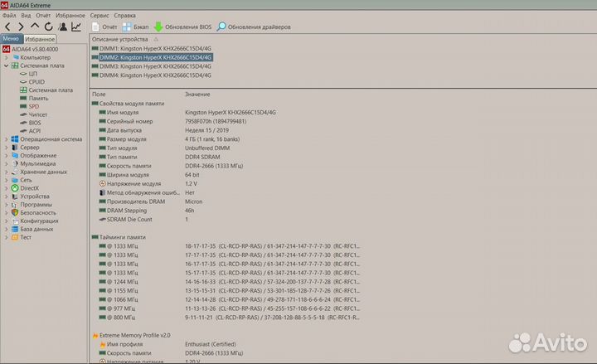This screenshot has width=597, height=364.
Task: Click the Программы tree icon
Action: [15, 205]
